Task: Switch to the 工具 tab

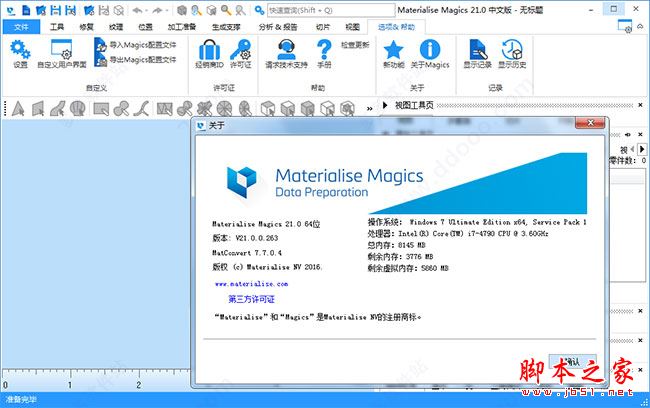Action: (x=57, y=27)
